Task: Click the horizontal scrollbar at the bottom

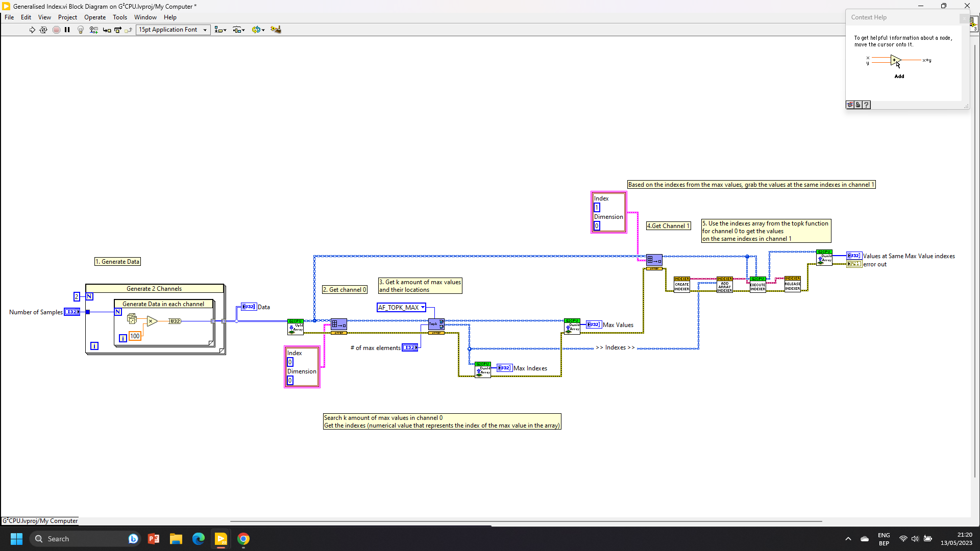Action: click(x=526, y=521)
